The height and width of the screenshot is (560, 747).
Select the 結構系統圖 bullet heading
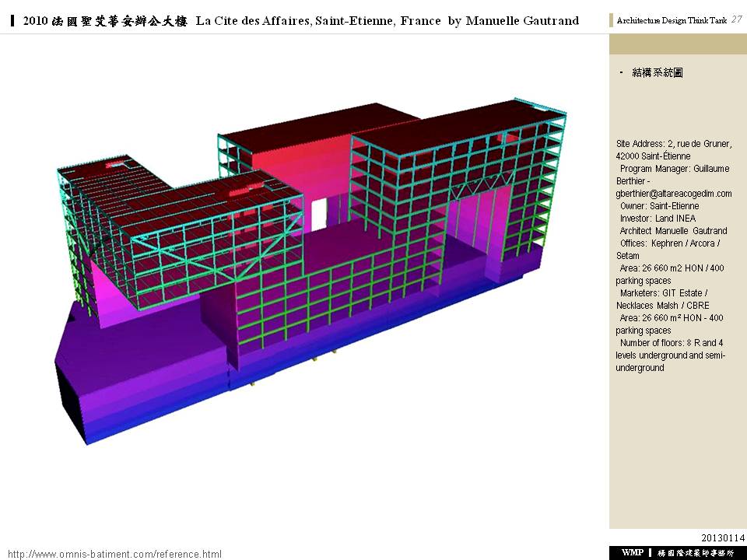(x=658, y=72)
